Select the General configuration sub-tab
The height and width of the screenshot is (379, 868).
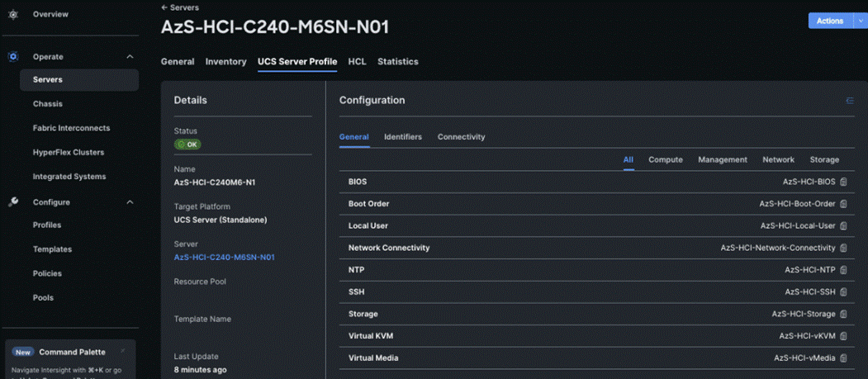[x=354, y=137]
